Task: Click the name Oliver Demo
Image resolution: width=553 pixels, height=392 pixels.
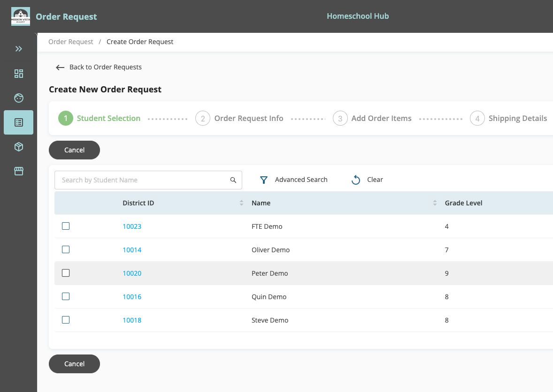Action: click(270, 250)
